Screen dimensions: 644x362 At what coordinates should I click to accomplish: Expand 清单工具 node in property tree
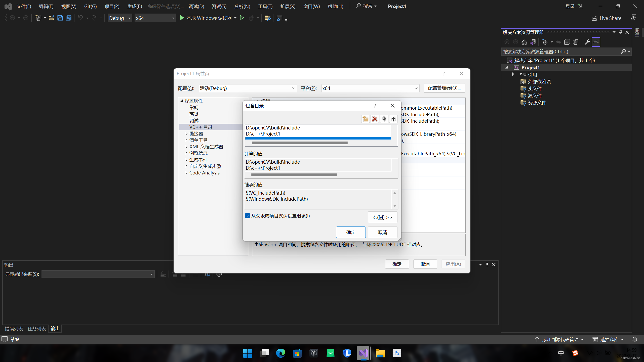186,140
